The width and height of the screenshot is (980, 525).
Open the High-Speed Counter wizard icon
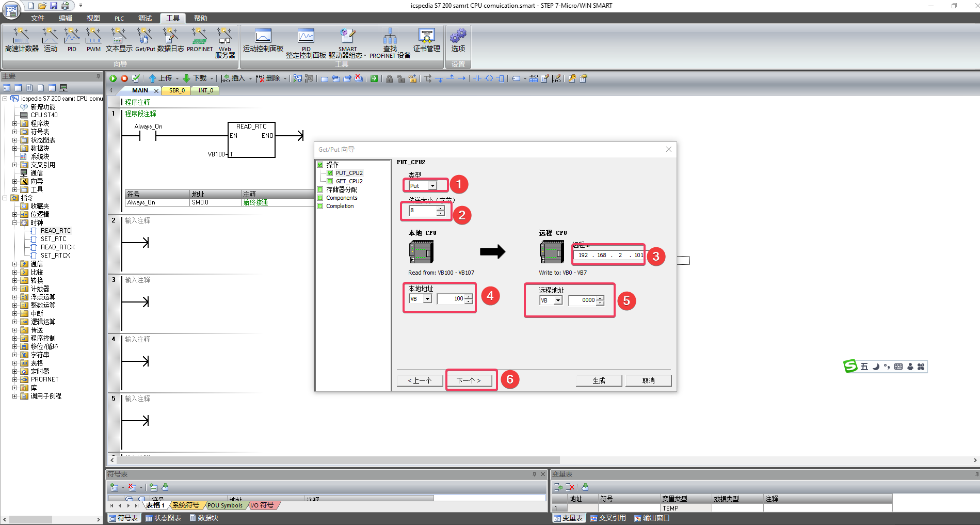coord(21,40)
